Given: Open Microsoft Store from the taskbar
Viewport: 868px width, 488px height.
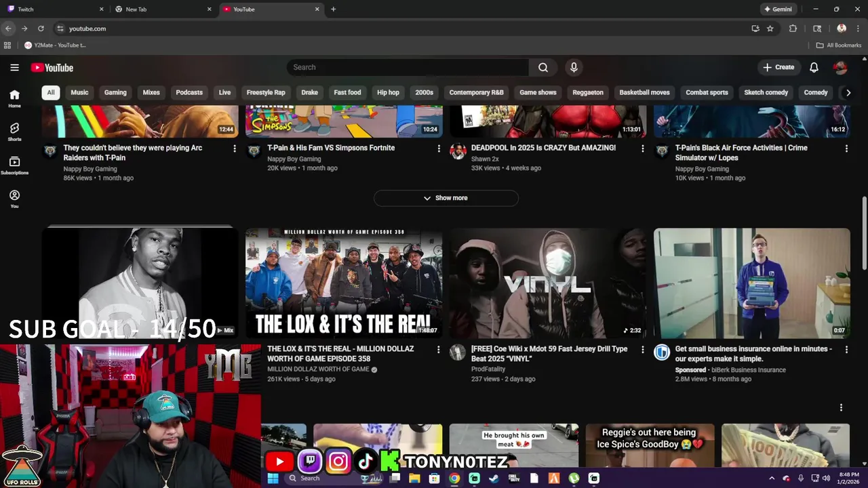Looking at the screenshot, I should (434, 478).
